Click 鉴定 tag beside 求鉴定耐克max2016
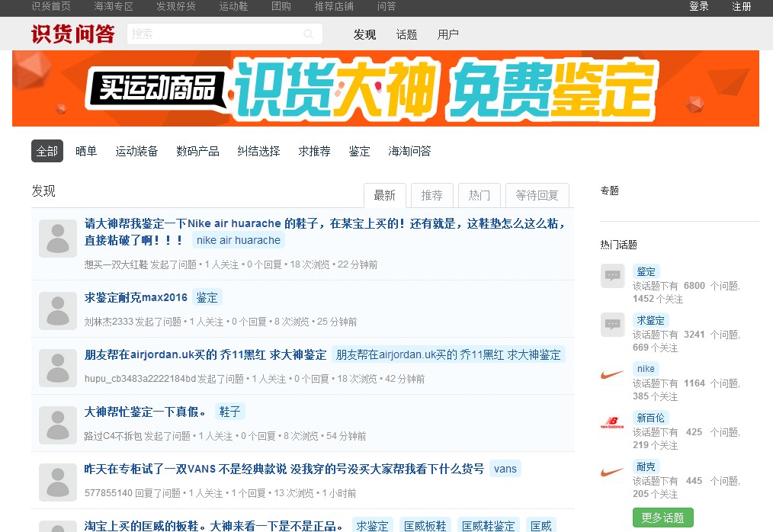773x532 pixels. click(x=207, y=297)
